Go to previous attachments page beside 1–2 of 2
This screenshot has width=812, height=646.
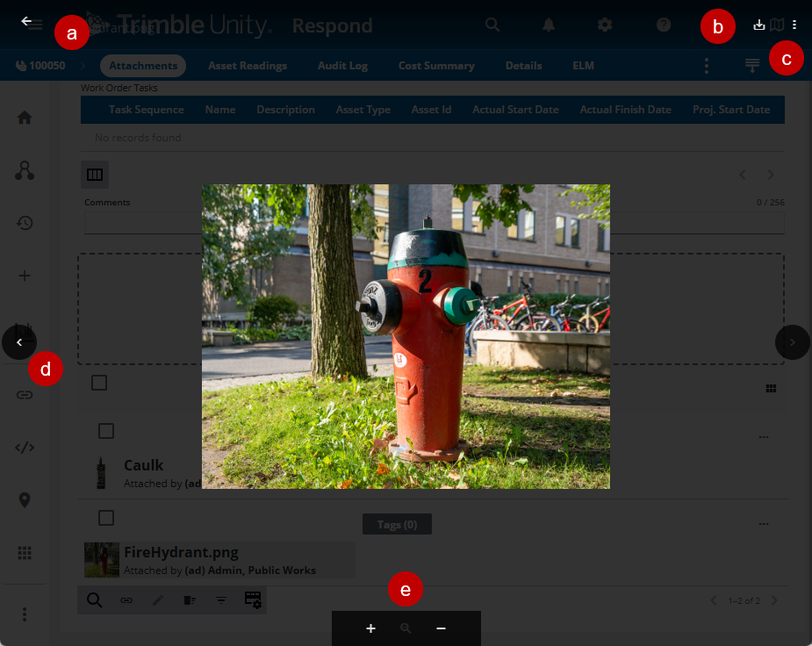(714, 600)
